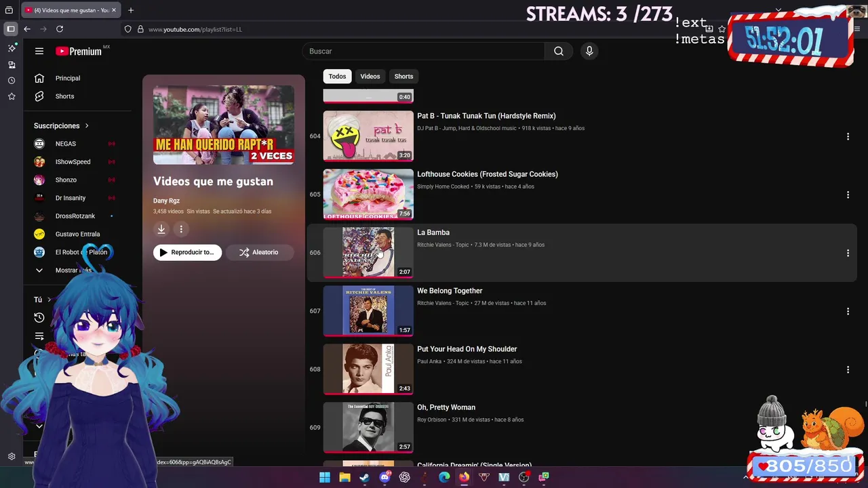868x488 pixels.
Task: Select the Videos filter chip
Action: coord(370,77)
